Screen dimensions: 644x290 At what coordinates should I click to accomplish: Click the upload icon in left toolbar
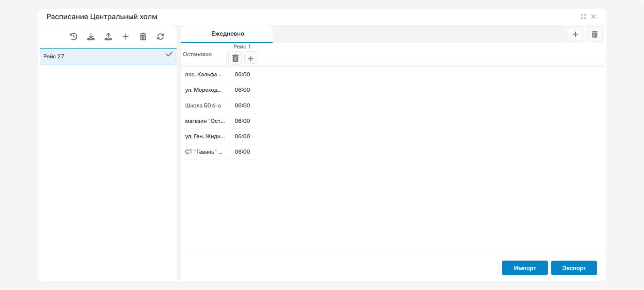[x=108, y=37]
